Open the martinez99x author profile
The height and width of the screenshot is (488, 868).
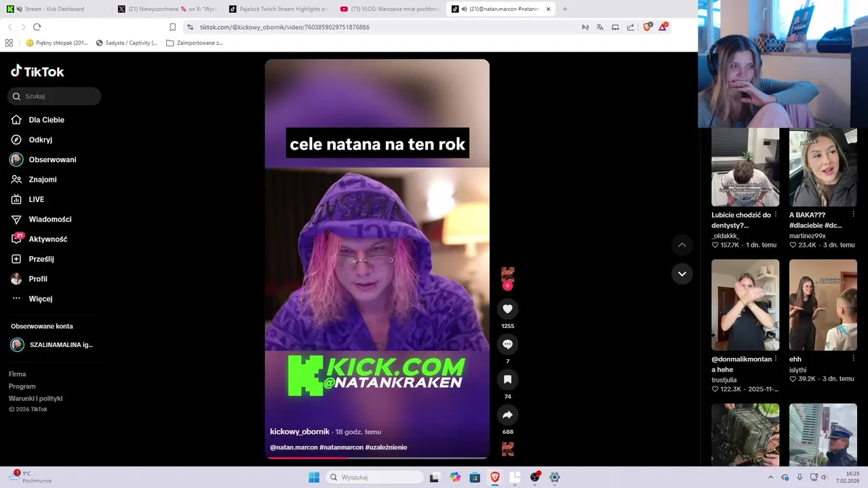(x=807, y=236)
